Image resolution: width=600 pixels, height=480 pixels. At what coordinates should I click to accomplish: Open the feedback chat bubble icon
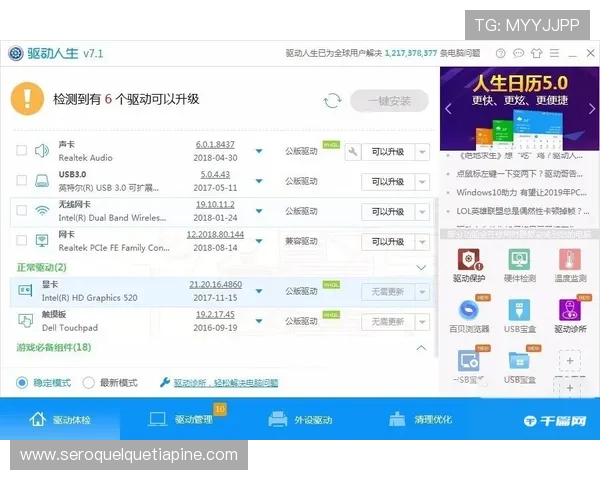tap(518, 53)
